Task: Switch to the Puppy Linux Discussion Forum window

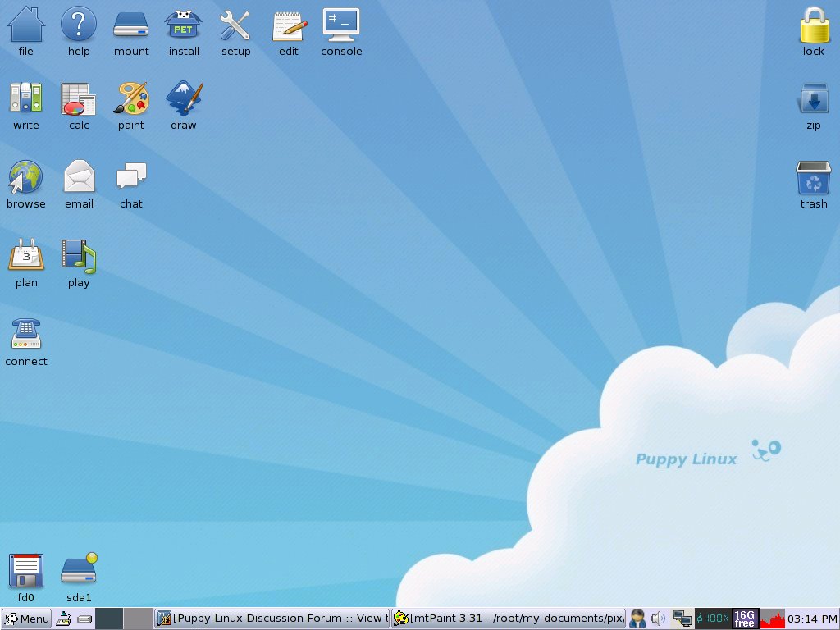Action: pyautogui.click(x=271, y=619)
